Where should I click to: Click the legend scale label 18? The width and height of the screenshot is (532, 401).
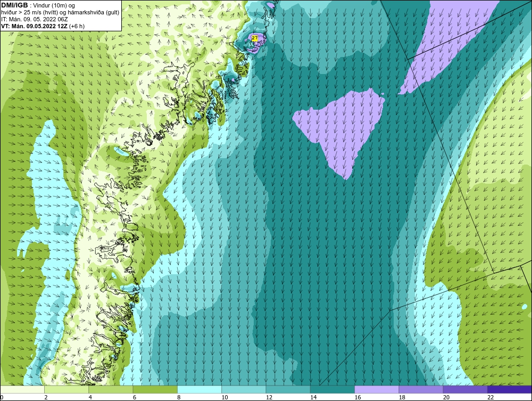point(402,398)
